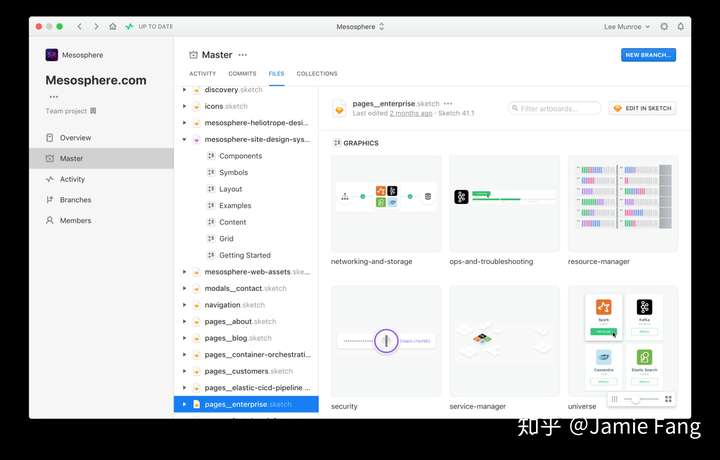Expand the discovery.sketch file
The image size is (720, 460).
184,90
